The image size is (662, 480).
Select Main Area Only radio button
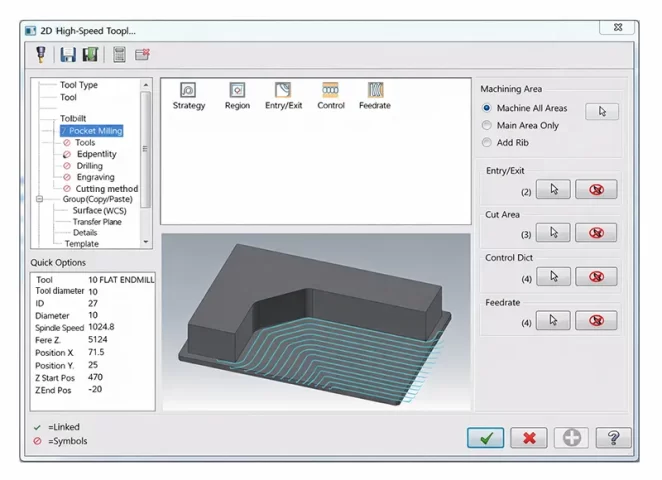(487, 125)
